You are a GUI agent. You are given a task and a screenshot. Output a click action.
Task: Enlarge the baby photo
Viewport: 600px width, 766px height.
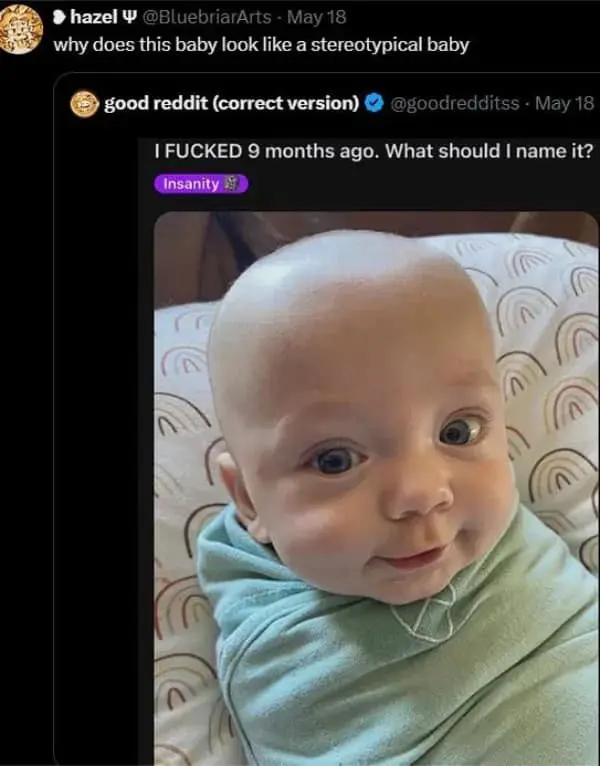click(x=376, y=488)
